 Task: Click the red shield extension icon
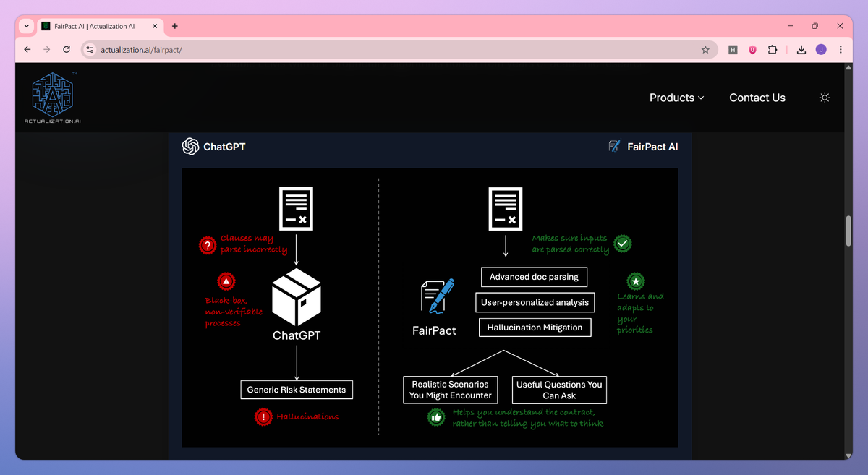(753, 50)
